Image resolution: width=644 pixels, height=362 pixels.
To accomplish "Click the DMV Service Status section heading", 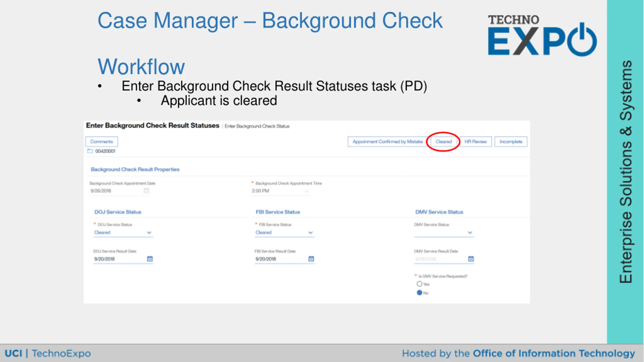I will (x=439, y=212).
